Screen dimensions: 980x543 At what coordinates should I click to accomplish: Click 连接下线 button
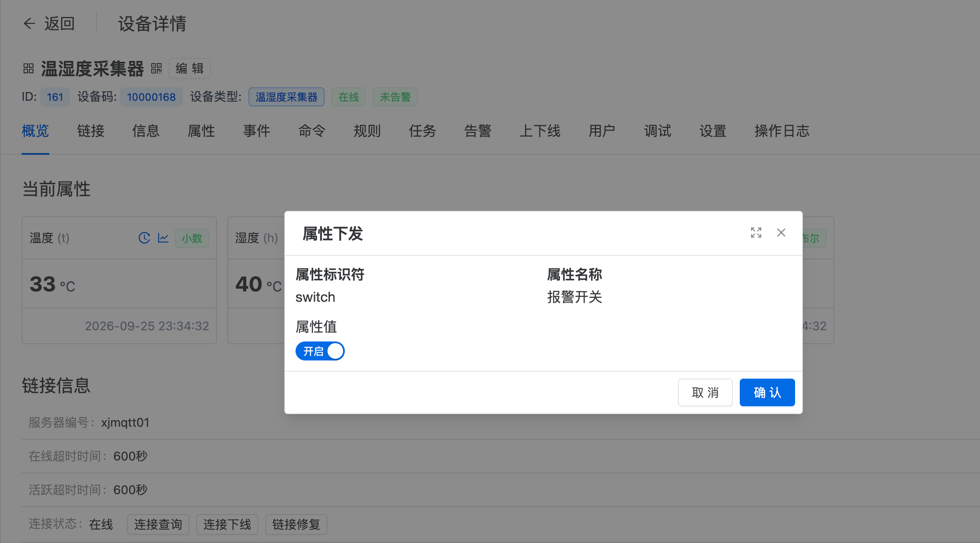(x=227, y=524)
